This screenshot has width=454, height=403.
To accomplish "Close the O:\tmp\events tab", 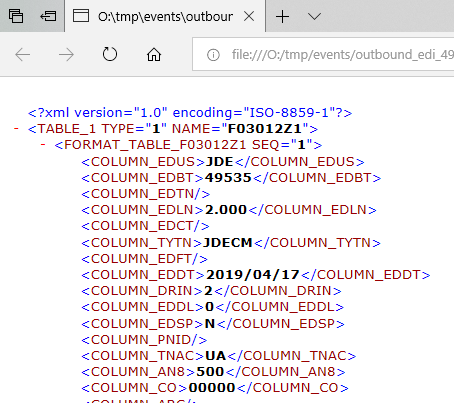I will [249, 16].
